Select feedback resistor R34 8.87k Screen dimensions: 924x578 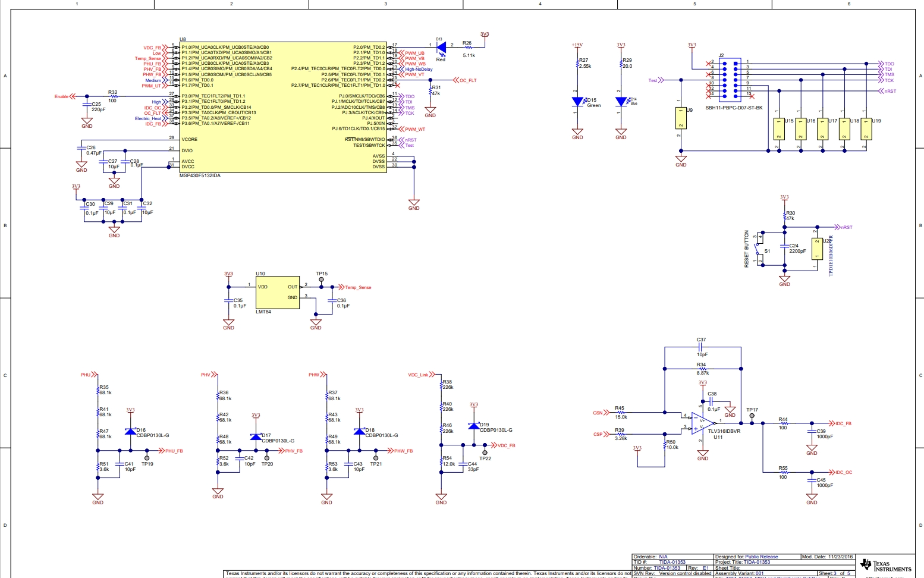pyautogui.click(x=702, y=369)
